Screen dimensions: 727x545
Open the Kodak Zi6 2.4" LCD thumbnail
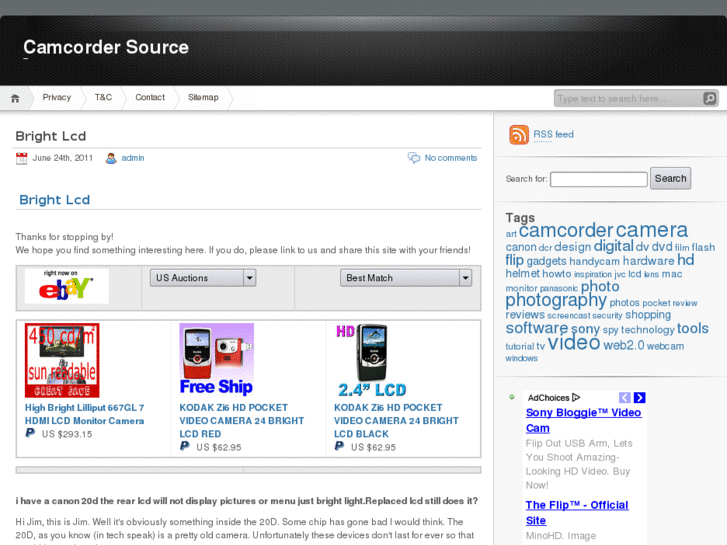[371, 360]
